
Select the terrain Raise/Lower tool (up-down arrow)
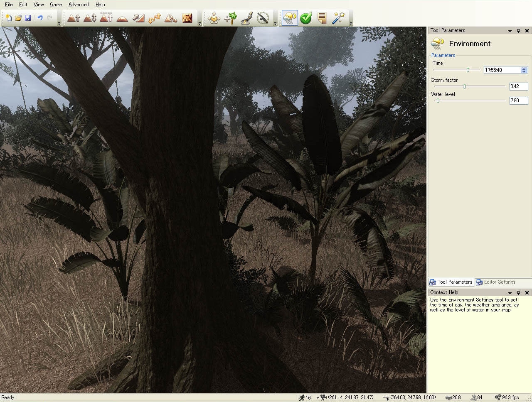coord(90,18)
